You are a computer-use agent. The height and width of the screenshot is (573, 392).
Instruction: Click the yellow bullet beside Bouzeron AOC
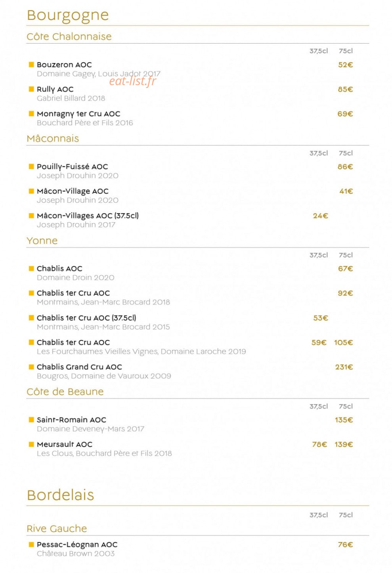(x=31, y=64)
